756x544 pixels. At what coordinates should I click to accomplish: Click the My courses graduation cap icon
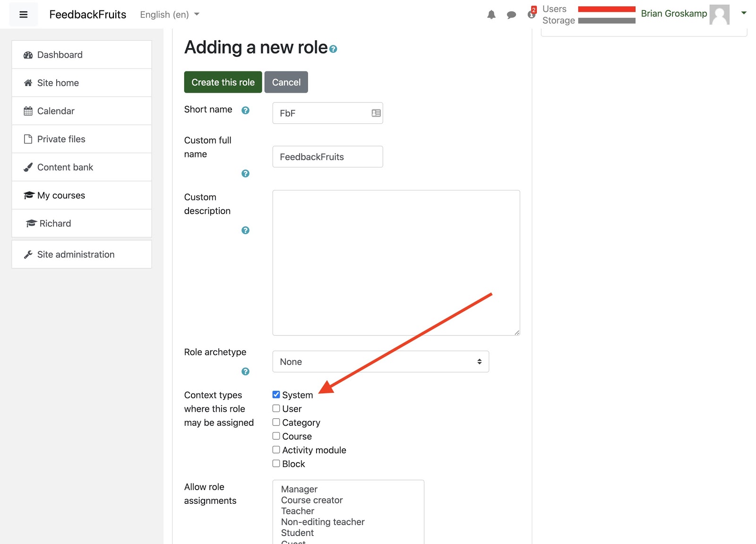tap(29, 195)
